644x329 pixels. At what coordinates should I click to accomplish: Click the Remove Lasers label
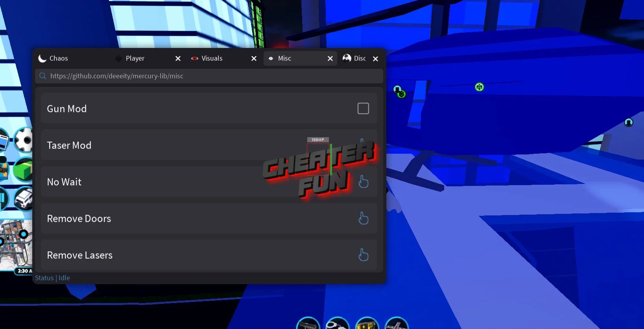tap(80, 255)
